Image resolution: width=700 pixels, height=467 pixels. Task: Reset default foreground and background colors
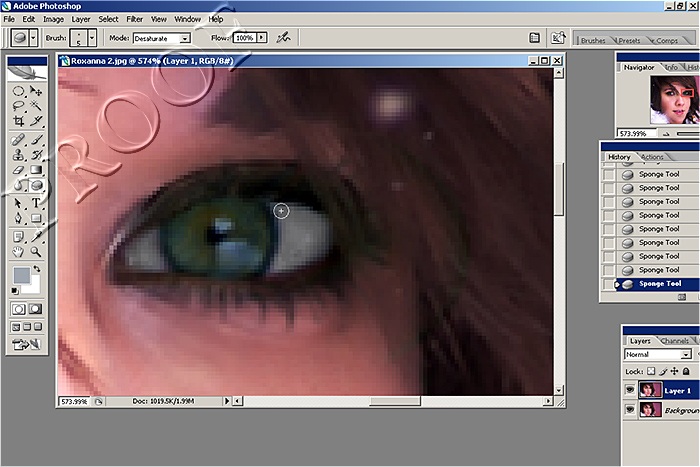(x=15, y=291)
